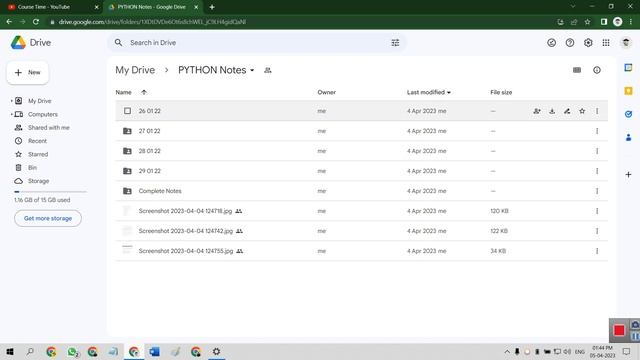640x360 pixels.
Task: Download the 26 01 22 folder
Action: 552,111
